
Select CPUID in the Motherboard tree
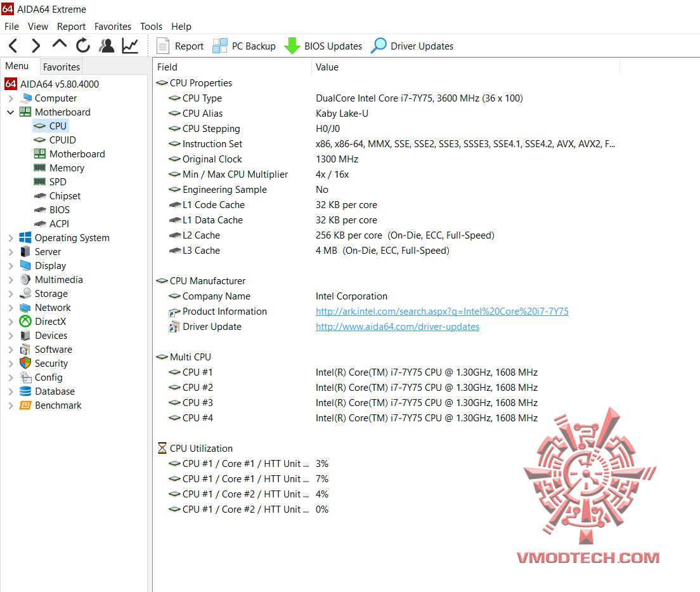(63, 140)
